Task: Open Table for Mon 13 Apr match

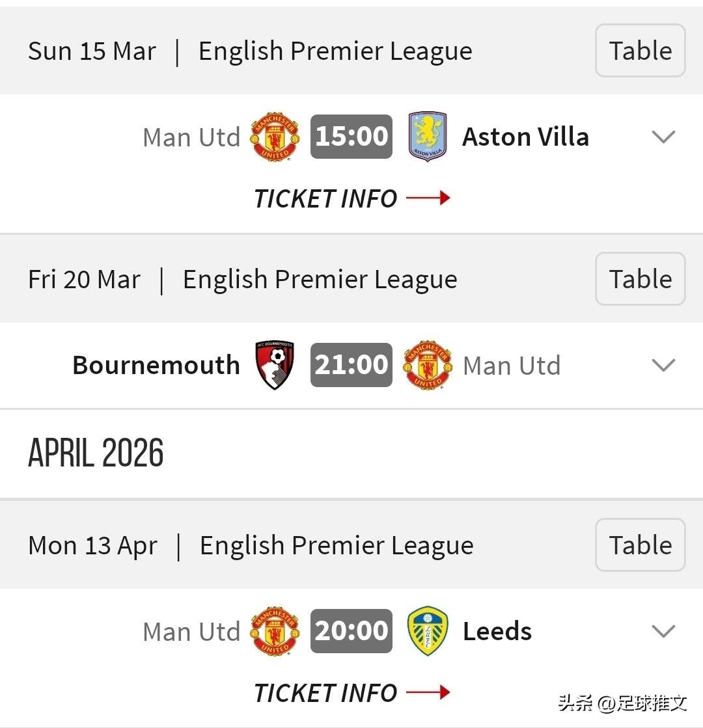Action: pyautogui.click(x=640, y=545)
